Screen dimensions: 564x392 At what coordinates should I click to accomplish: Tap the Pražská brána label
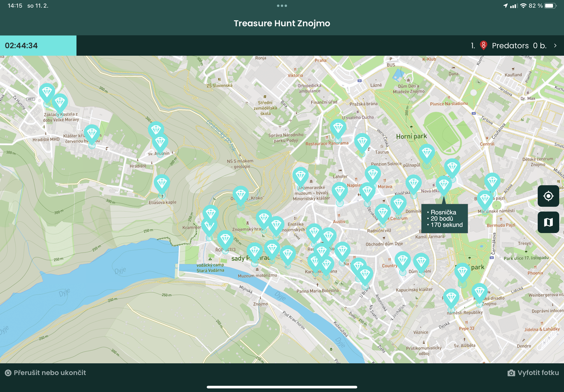pyautogui.click(x=364, y=104)
